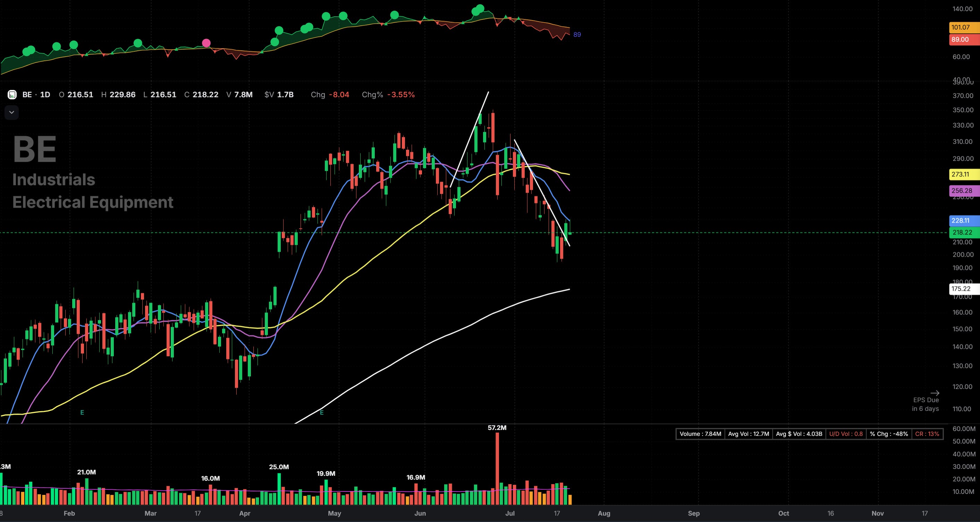Click the '160.00' price axis label
The width and height of the screenshot is (980, 522).
(x=963, y=313)
